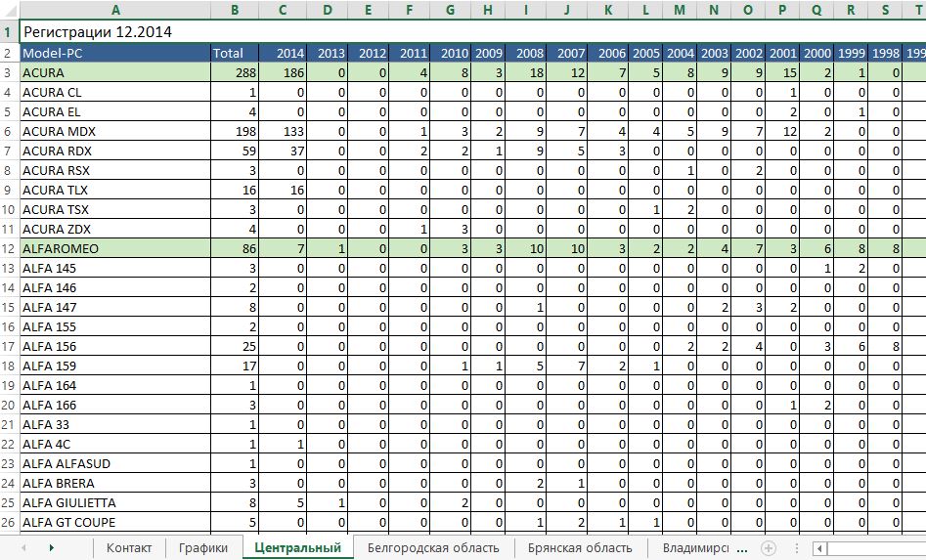Click the 'ACURA TLX' cell

coord(115,190)
